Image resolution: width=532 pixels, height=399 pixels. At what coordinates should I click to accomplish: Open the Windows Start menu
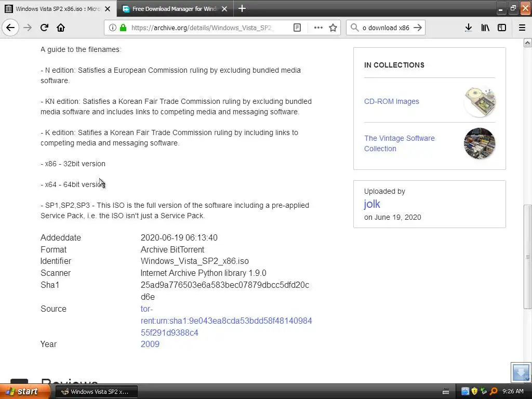coord(24,392)
